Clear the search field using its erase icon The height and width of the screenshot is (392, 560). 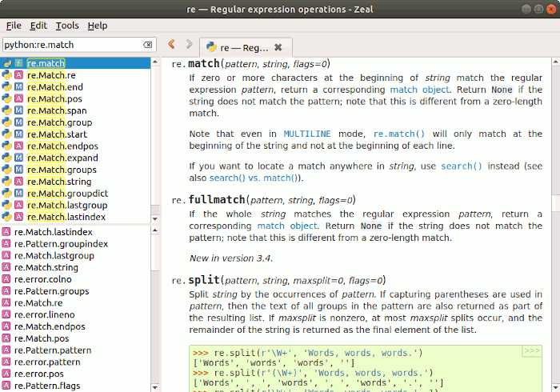(147, 46)
